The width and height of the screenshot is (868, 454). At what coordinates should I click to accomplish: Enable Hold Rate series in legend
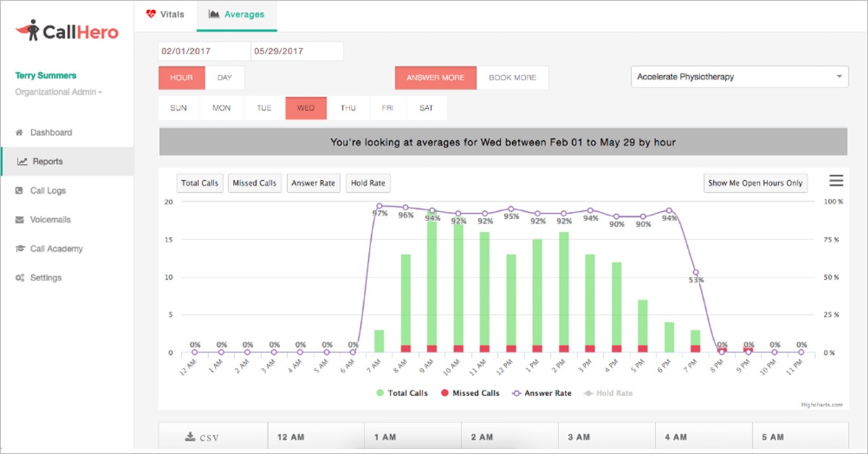[609, 393]
